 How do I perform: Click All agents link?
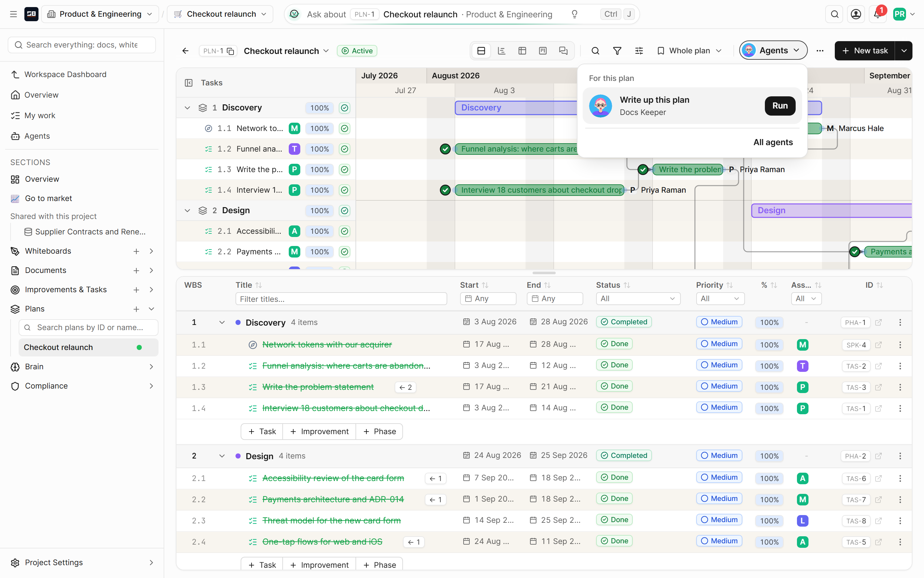tap(773, 142)
